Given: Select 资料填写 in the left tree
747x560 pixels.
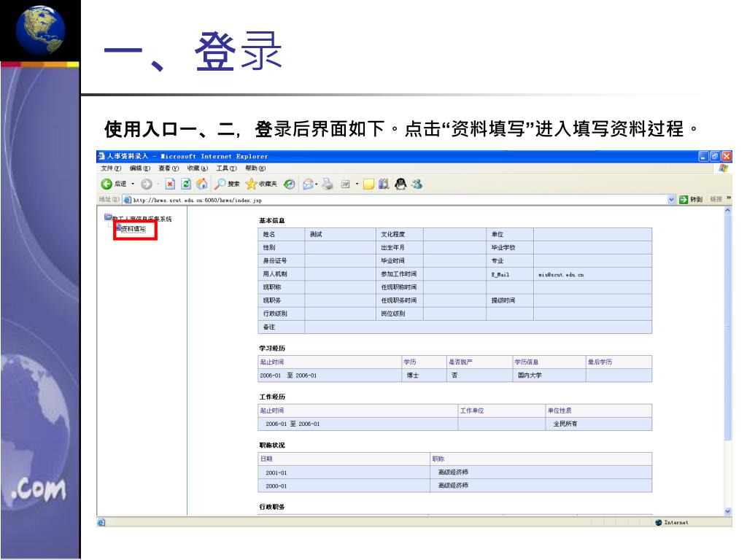Looking at the screenshot, I should tap(133, 229).
